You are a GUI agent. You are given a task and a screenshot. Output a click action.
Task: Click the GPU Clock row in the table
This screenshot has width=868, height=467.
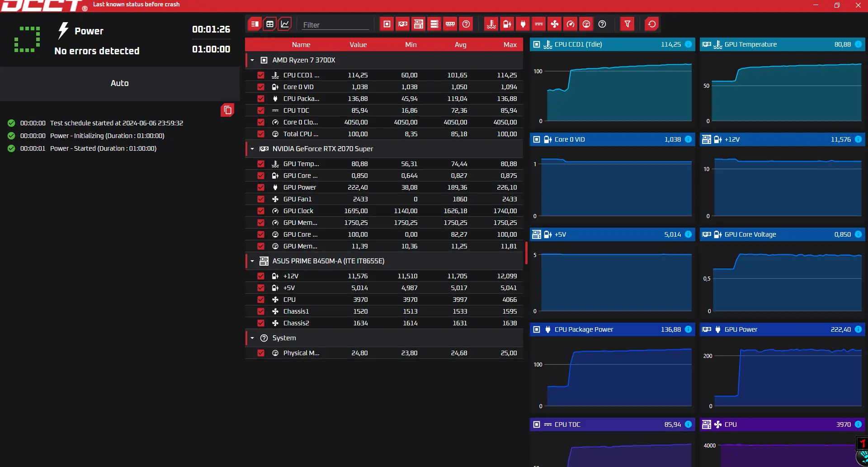tap(384, 211)
